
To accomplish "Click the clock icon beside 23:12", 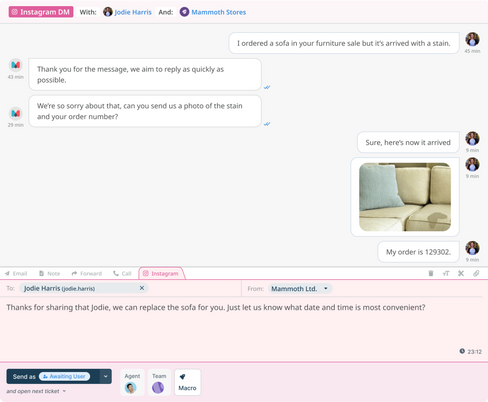I will [462, 351].
